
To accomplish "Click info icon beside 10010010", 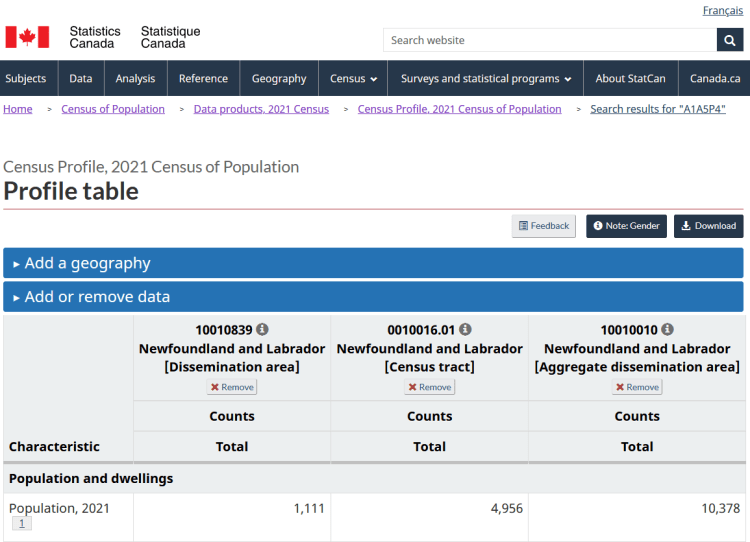I will [667, 329].
